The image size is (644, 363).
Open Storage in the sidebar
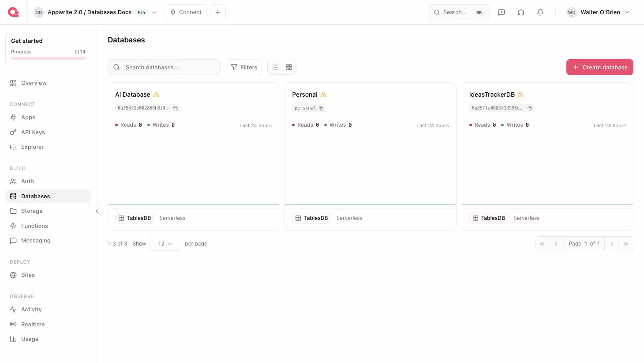click(48, 211)
